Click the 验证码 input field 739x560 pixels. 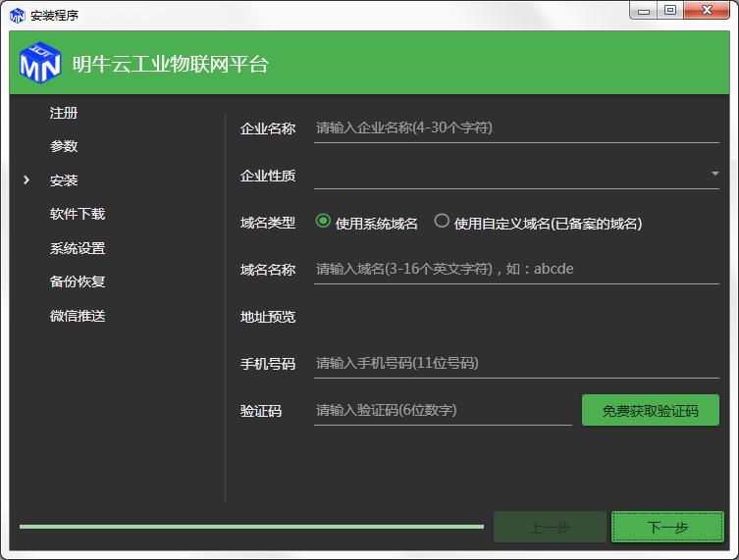[x=443, y=411]
